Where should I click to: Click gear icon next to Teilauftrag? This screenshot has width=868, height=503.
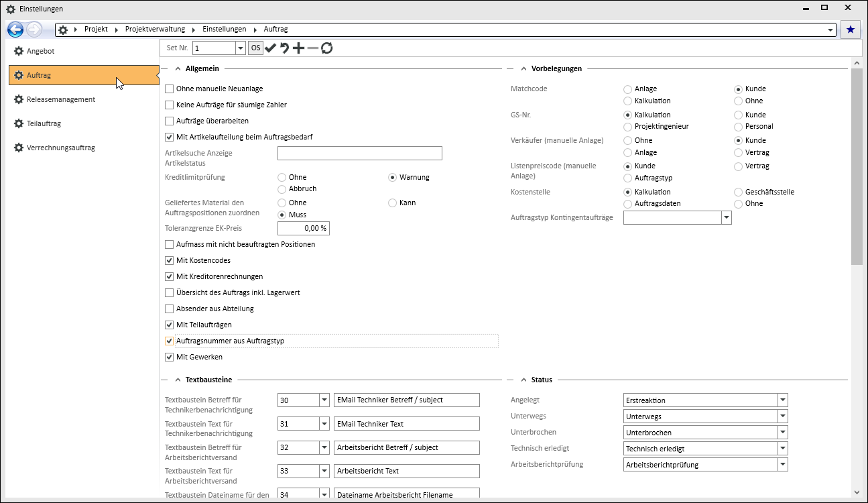tap(19, 123)
